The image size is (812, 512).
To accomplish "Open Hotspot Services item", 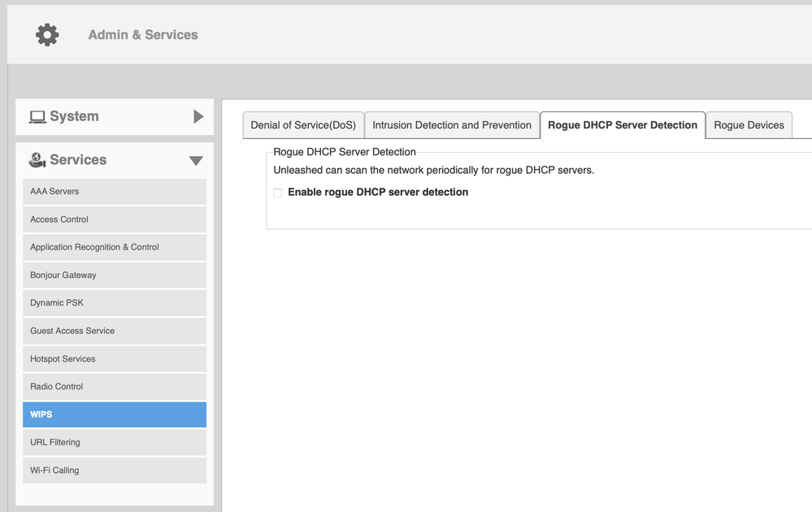I will click(x=115, y=359).
